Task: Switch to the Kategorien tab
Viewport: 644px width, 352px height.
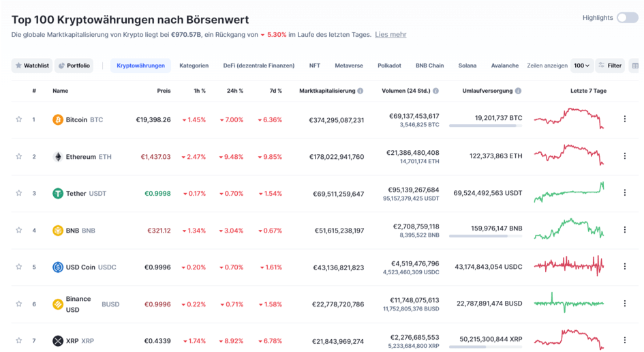Action: click(x=194, y=65)
